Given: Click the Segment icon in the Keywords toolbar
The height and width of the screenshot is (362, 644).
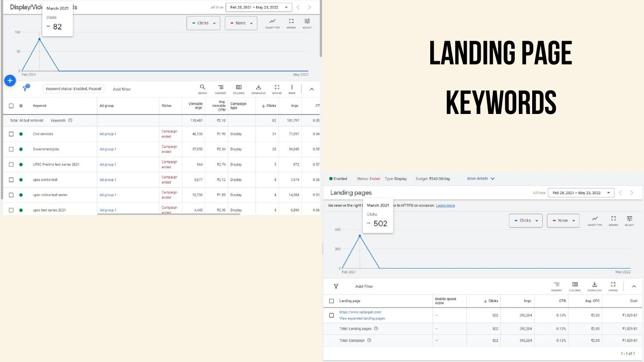Looking at the screenshot, I should pos(220,89).
